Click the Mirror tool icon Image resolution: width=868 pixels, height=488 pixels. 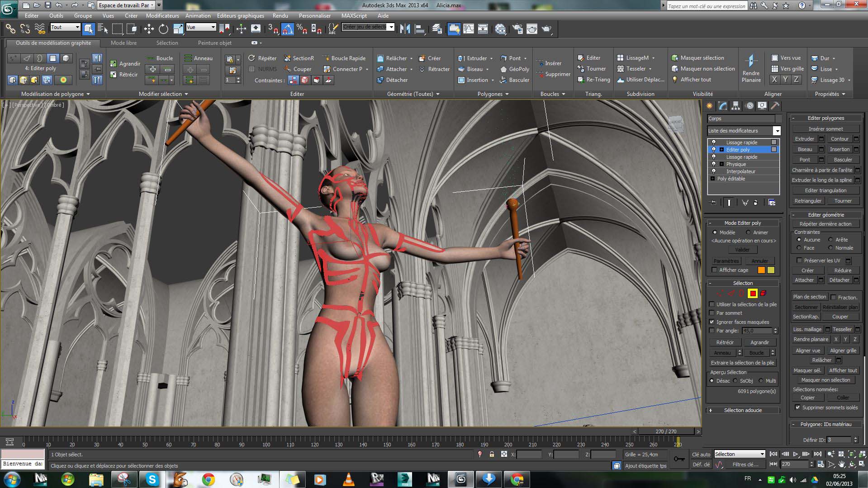405,29
